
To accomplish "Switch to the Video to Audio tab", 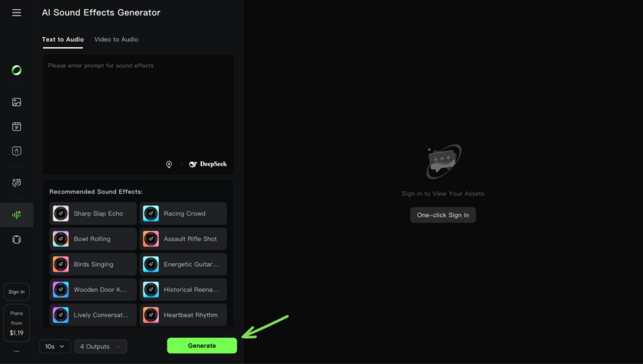I will [x=116, y=40].
